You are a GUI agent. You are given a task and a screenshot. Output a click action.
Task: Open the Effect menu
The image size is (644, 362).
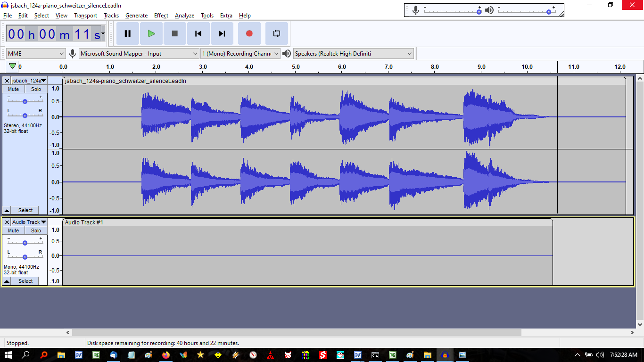tap(161, 16)
